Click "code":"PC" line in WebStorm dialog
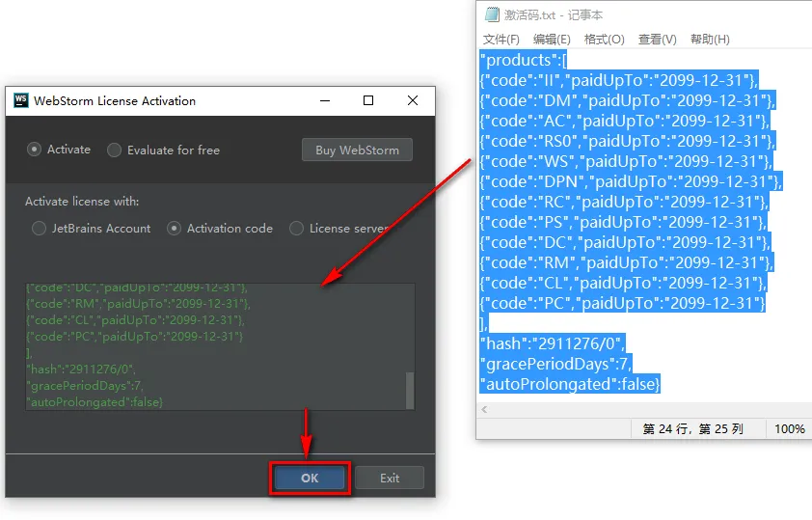 pos(135,337)
